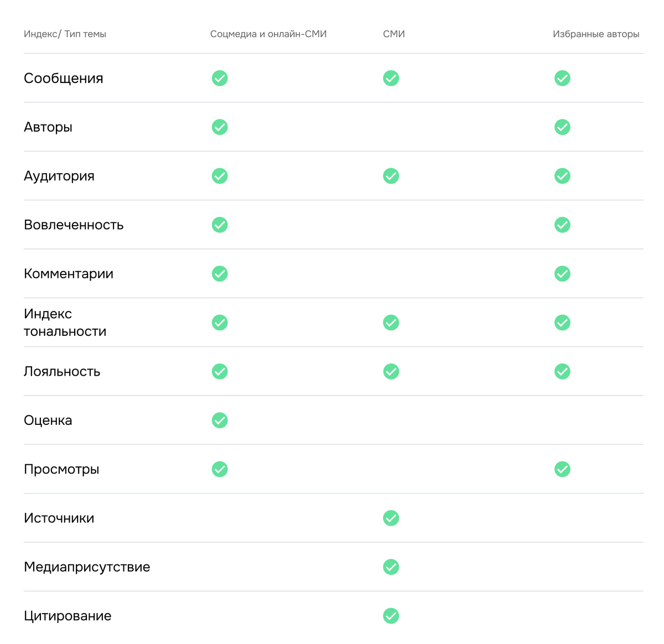The image size is (664, 644).
Task: Click the Авторы checkmark under Избранные авторы
Action: (562, 127)
